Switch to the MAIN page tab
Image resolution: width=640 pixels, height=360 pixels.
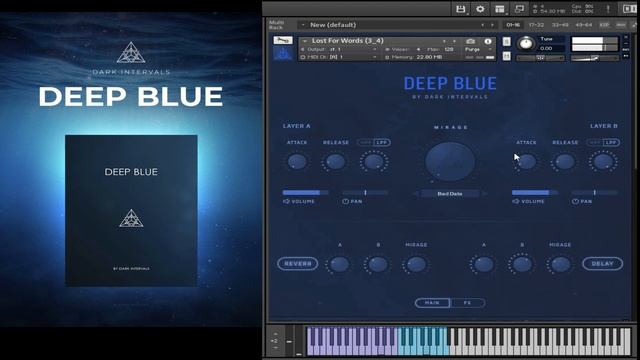(432, 303)
